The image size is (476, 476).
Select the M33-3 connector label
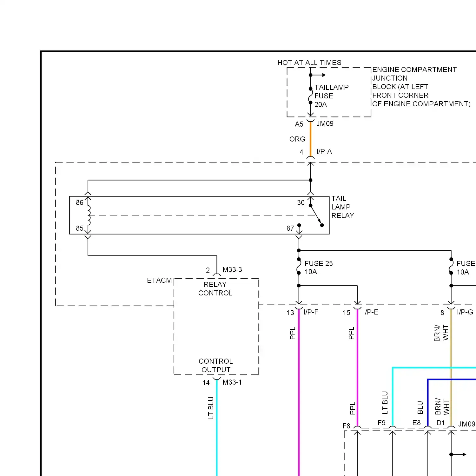tap(232, 269)
